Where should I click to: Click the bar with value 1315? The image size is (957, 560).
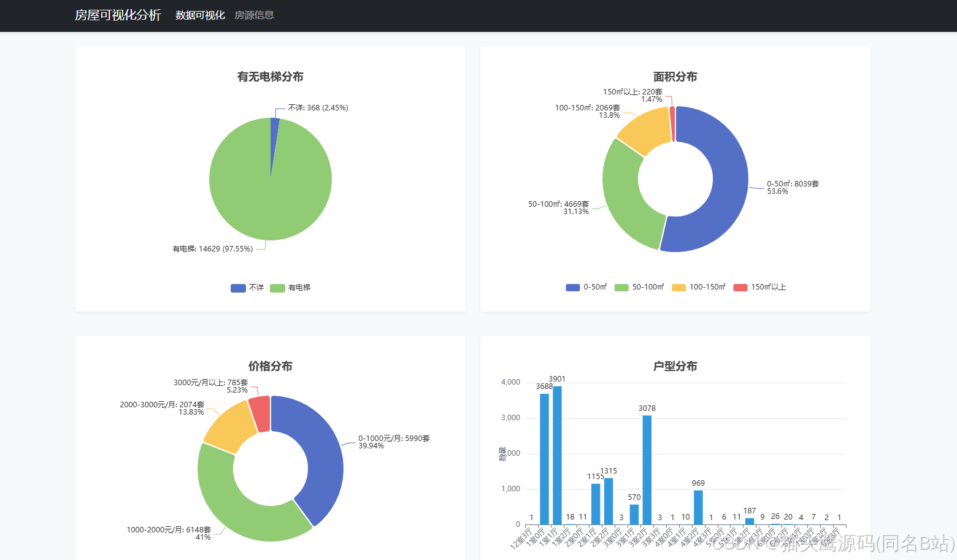[x=609, y=501]
